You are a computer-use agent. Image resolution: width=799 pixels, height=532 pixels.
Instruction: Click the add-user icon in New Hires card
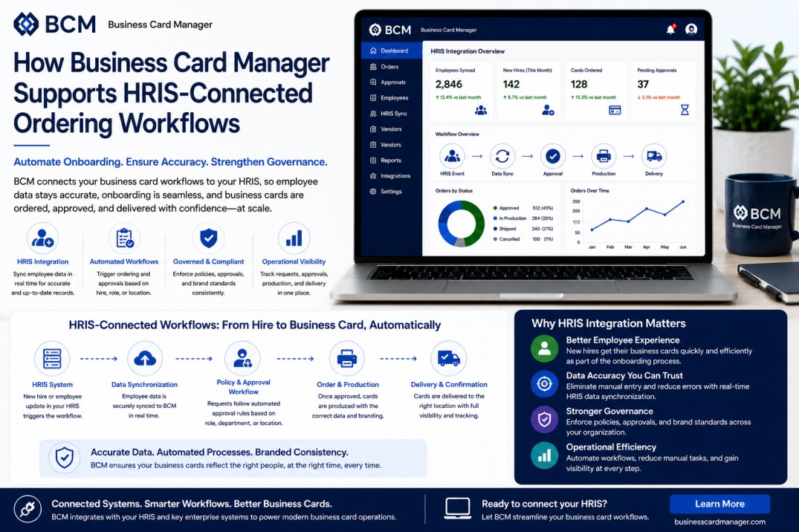[x=548, y=109]
